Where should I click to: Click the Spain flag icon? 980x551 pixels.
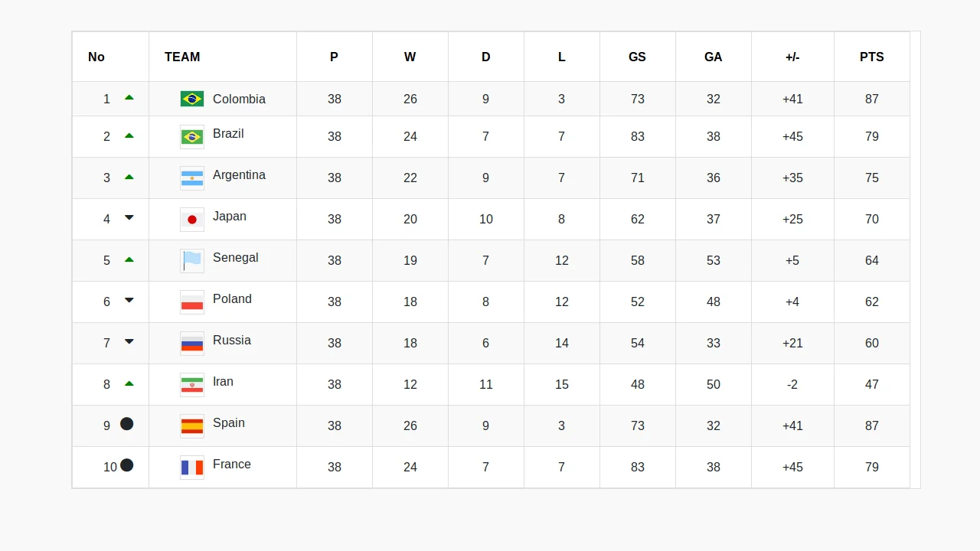click(192, 425)
